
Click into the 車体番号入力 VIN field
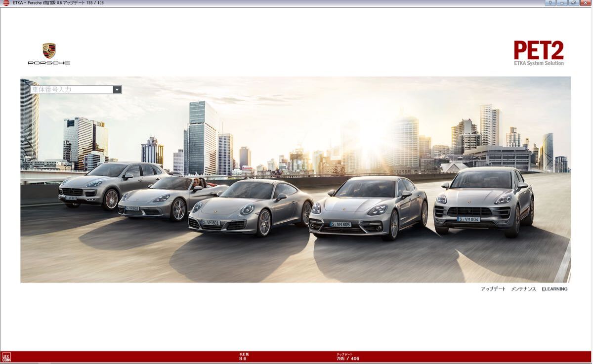tap(71, 90)
